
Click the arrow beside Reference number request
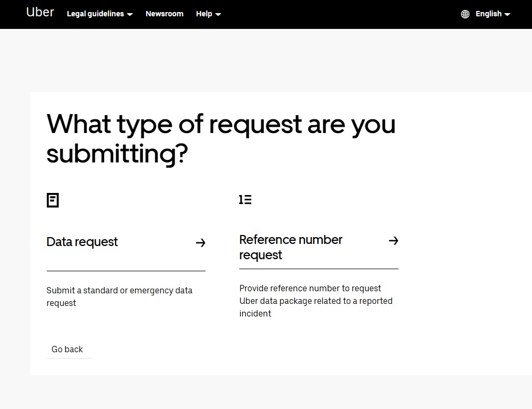[x=394, y=241]
